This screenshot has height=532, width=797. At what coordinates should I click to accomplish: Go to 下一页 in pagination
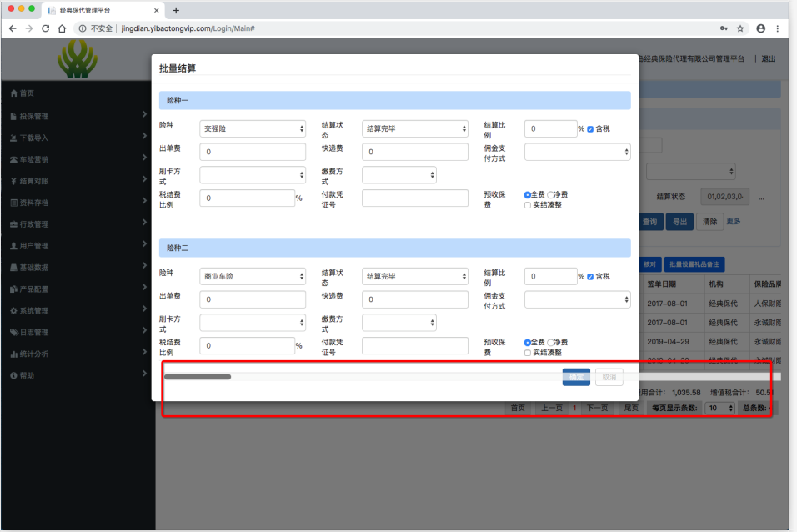pos(597,408)
